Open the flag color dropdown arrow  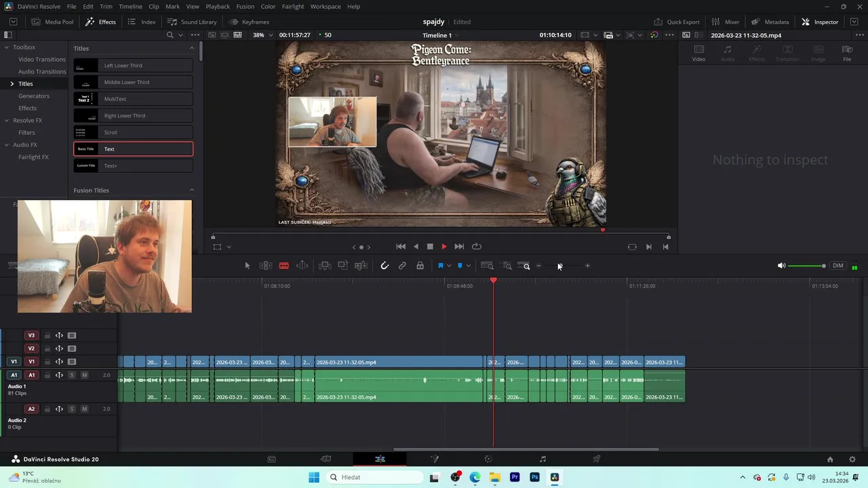[449, 266]
